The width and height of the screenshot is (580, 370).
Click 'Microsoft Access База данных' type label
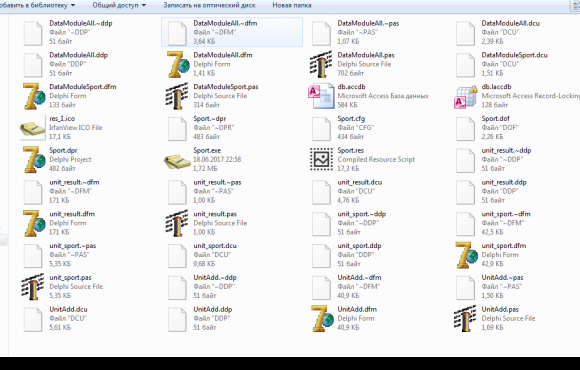383,96
